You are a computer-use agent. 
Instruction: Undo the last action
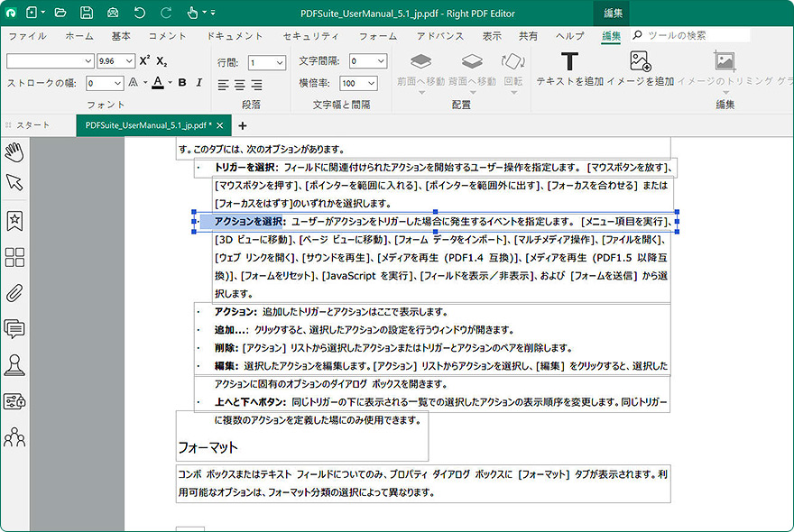click(139, 13)
